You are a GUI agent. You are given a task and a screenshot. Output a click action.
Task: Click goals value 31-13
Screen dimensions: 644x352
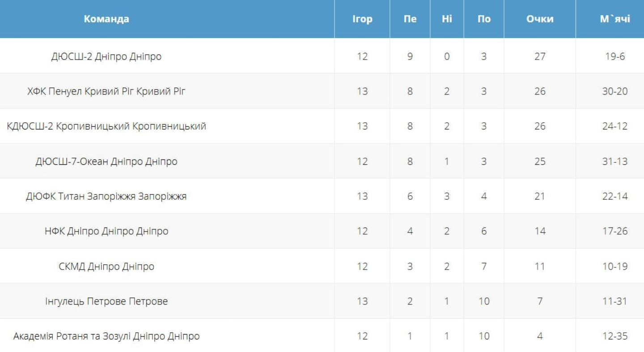(x=615, y=161)
